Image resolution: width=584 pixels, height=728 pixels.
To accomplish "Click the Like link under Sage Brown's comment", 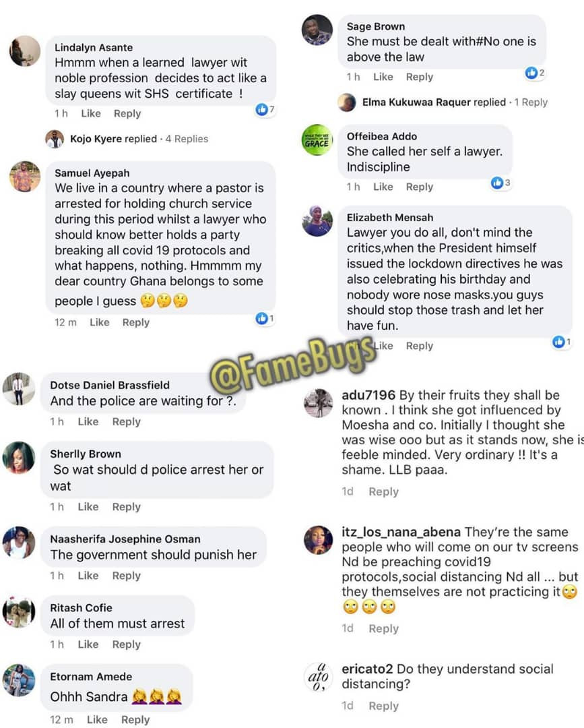I will pos(383,77).
